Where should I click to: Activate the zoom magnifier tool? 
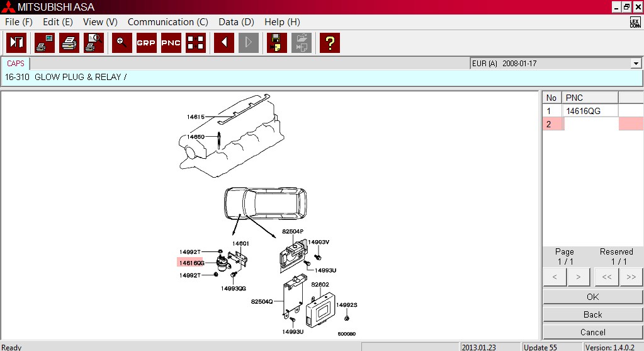pyautogui.click(x=122, y=43)
